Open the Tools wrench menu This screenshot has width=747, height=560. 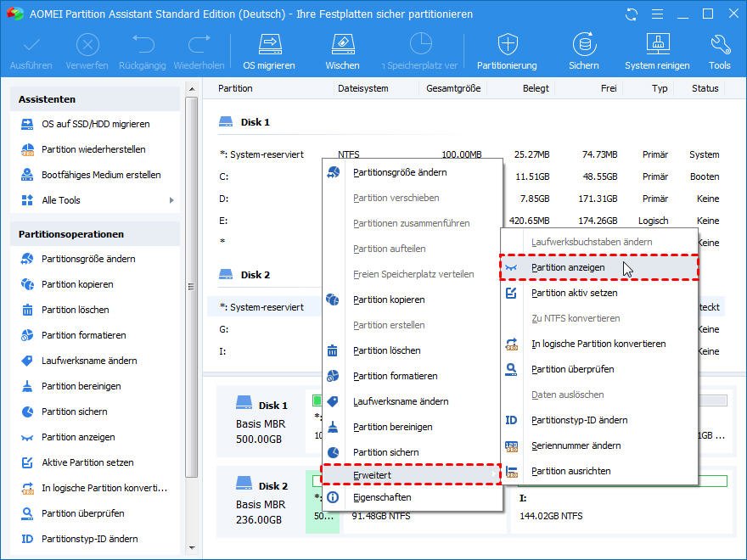(x=719, y=52)
